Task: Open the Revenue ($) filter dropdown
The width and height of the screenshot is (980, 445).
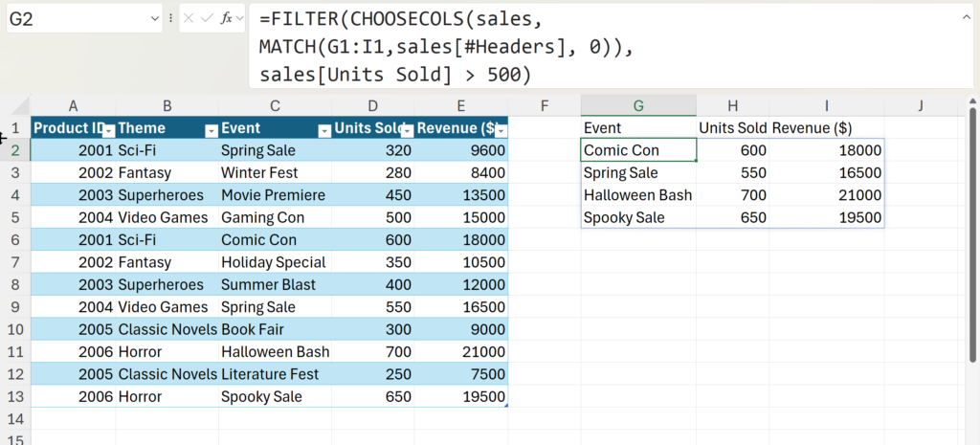Action: [501, 130]
